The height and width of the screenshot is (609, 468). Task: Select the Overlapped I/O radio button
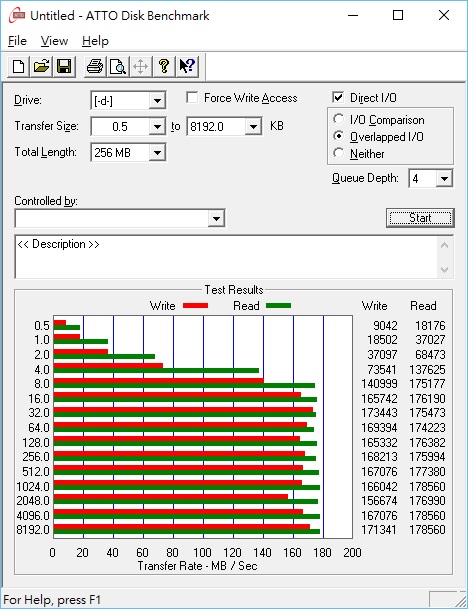pyautogui.click(x=338, y=136)
